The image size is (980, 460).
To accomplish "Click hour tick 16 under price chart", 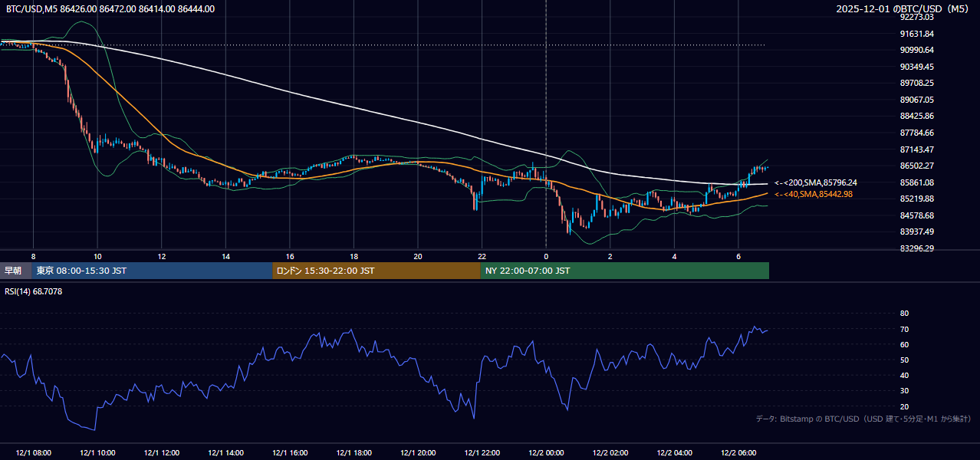I will click(x=290, y=256).
